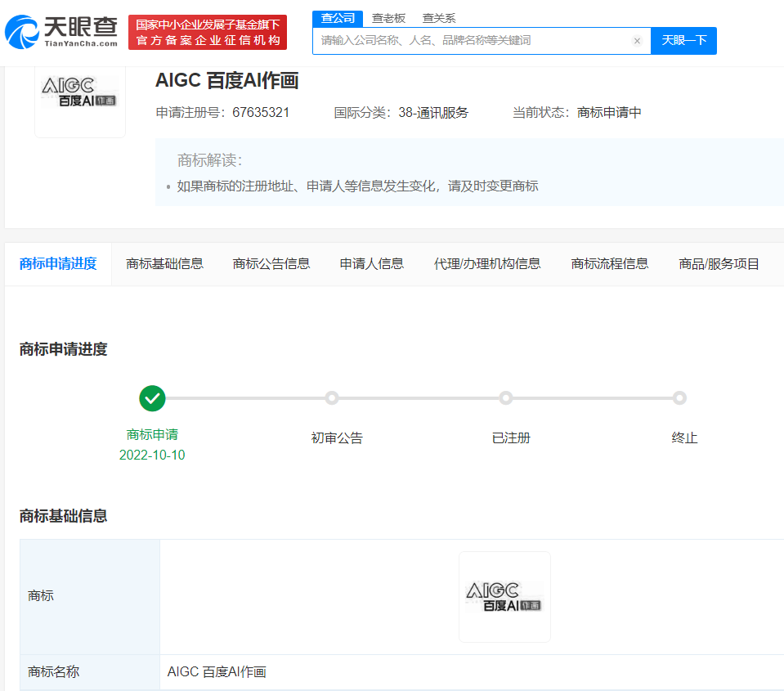Open the 申请人信息 tab
Image resolution: width=784 pixels, height=691 pixels.
click(x=371, y=263)
